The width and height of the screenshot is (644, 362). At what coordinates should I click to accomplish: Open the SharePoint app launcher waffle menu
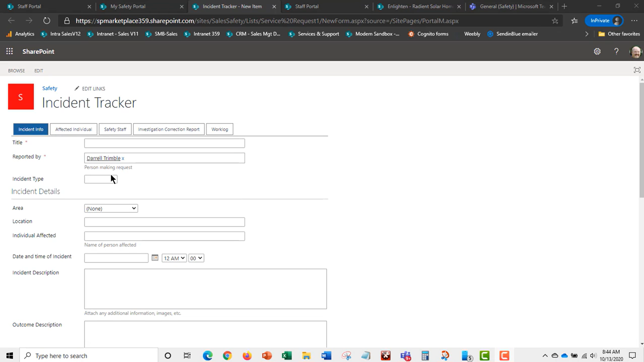9,51
